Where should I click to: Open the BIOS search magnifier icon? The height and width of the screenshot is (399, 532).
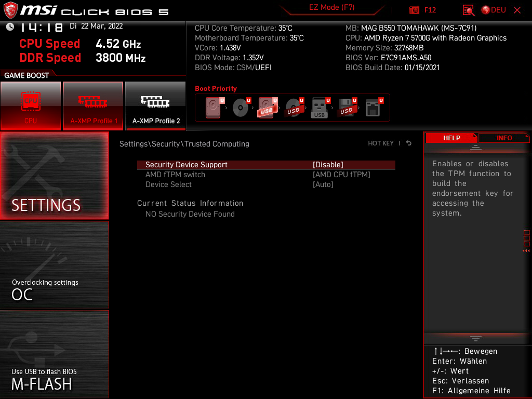pos(468,10)
